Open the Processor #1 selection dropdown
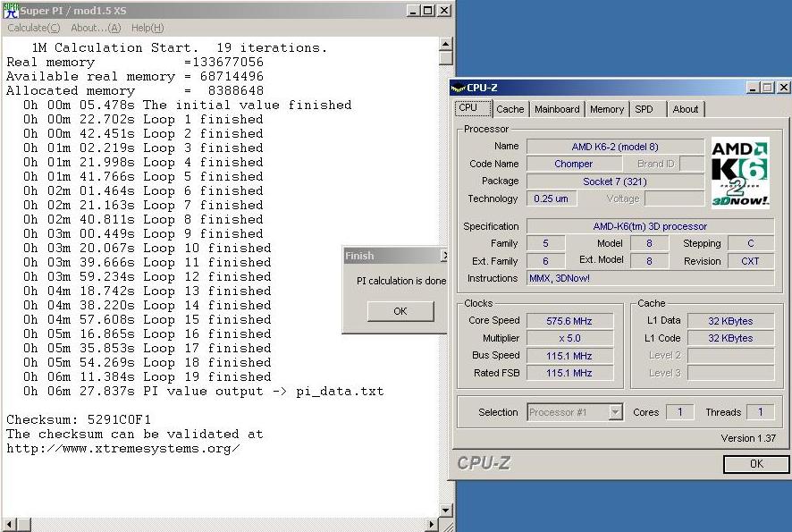This screenshot has width=792, height=532. 615,412
